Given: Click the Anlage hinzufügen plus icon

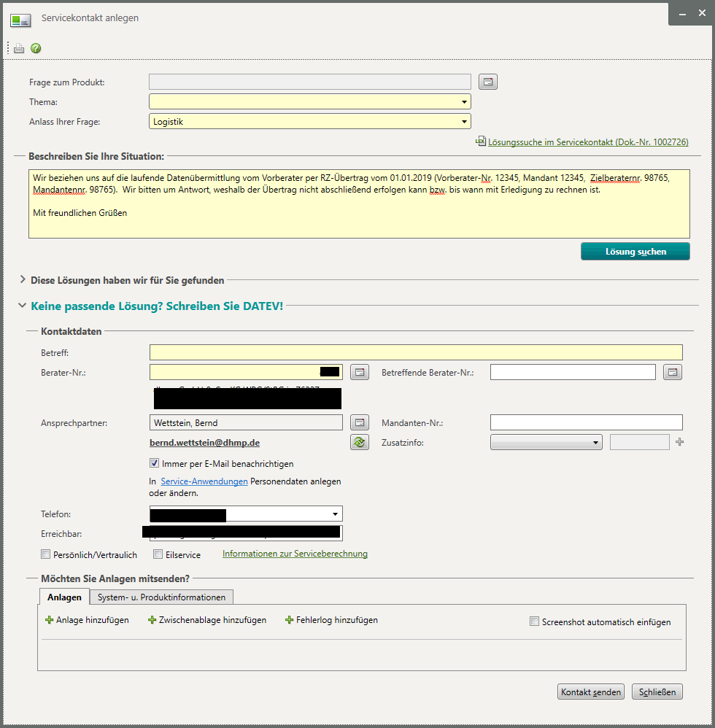Looking at the screenshot, I should [x=49, y=620].
